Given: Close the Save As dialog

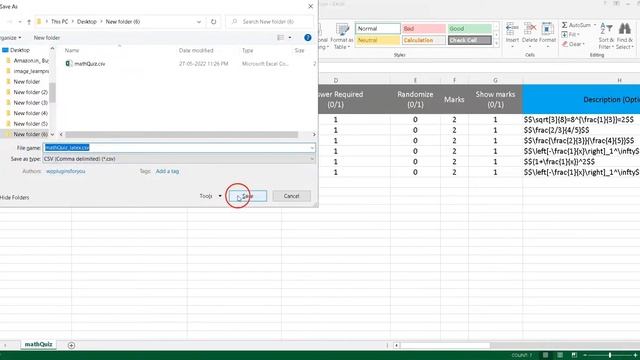Looking at the screenshot, I should coord(311,7).
